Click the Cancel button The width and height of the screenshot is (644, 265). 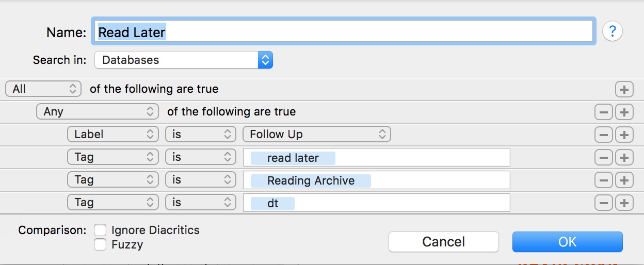444,242
